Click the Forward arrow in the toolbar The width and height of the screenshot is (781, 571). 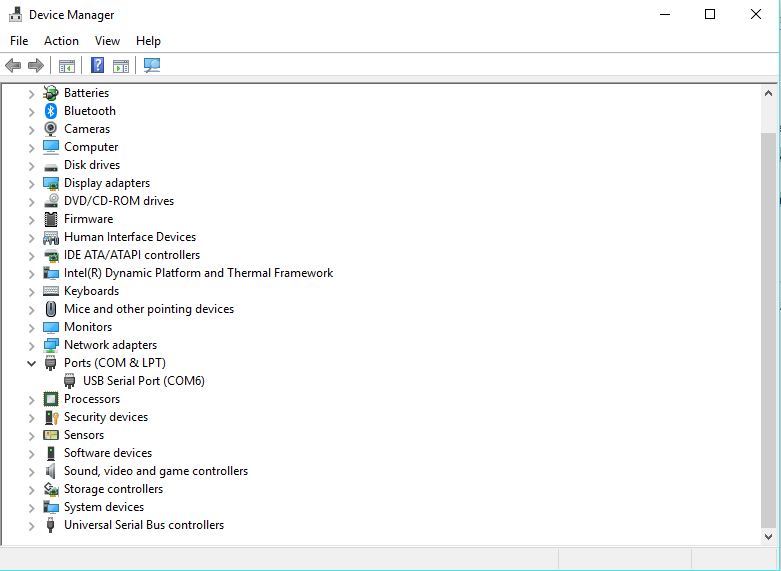click(36, 66)
